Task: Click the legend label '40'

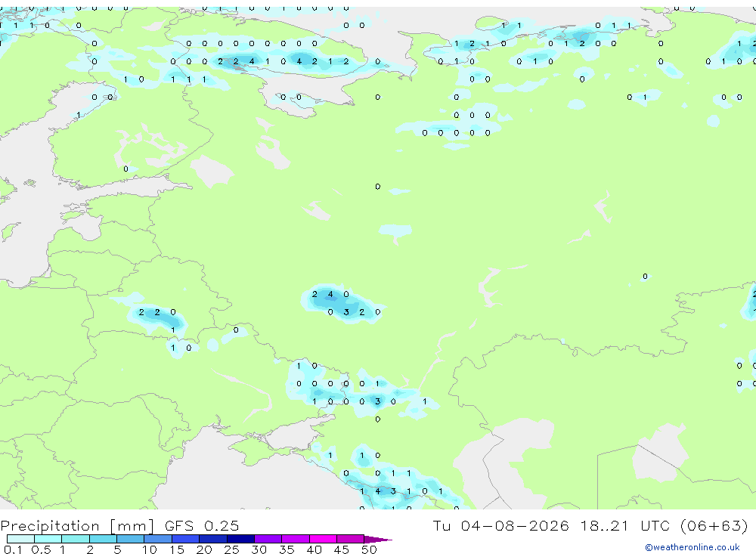Action: [314, 549]
